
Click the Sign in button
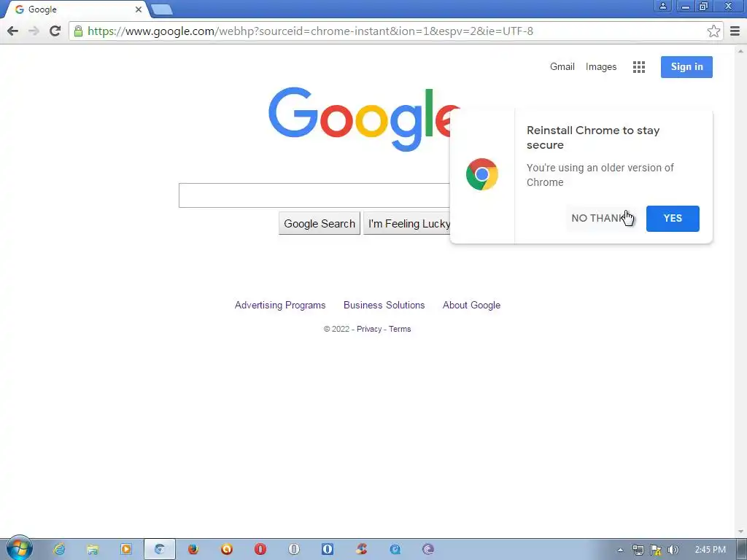click(x=686, y=66)
